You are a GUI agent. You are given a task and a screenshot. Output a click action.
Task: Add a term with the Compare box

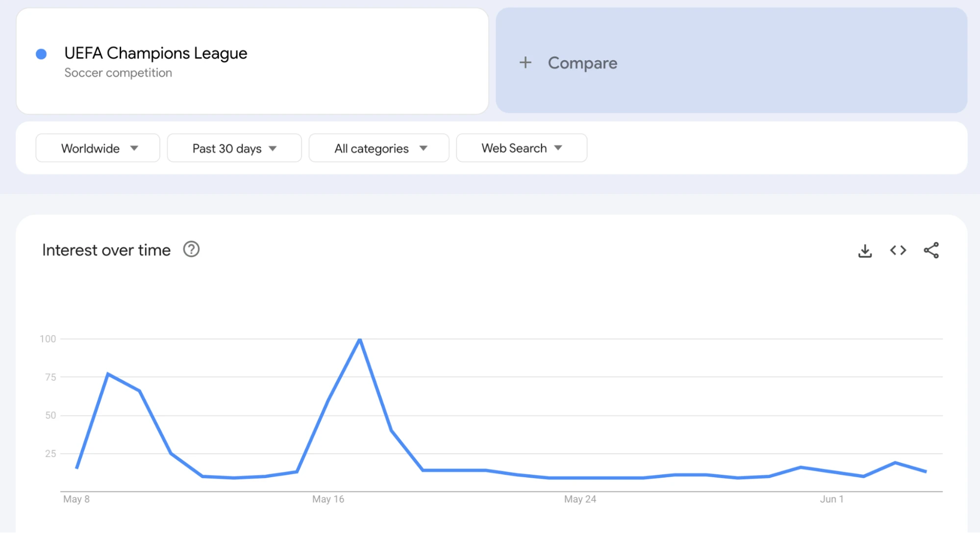(731, 61)
